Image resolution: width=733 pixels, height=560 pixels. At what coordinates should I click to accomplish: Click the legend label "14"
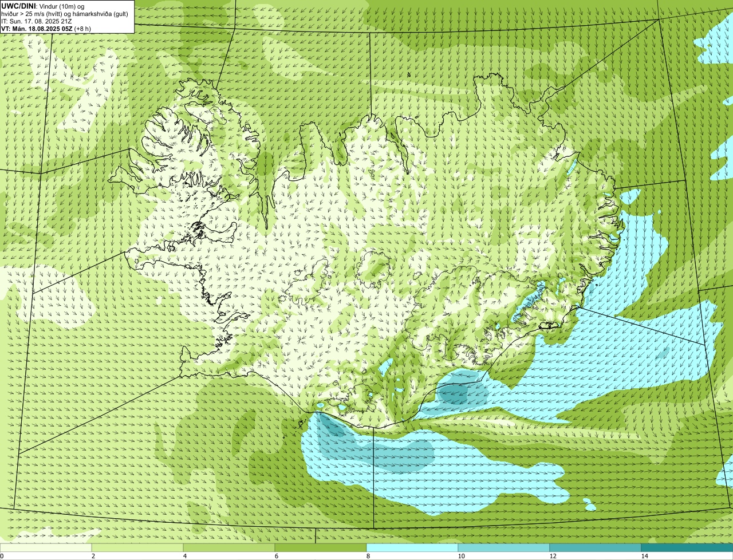click(x=644, y=556)
